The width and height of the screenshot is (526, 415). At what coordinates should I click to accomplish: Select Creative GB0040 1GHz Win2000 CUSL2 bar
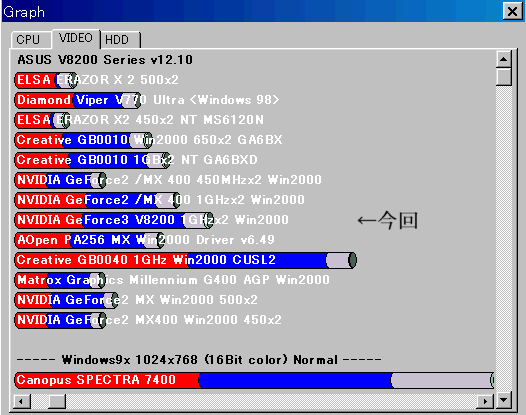click(186, 260)
